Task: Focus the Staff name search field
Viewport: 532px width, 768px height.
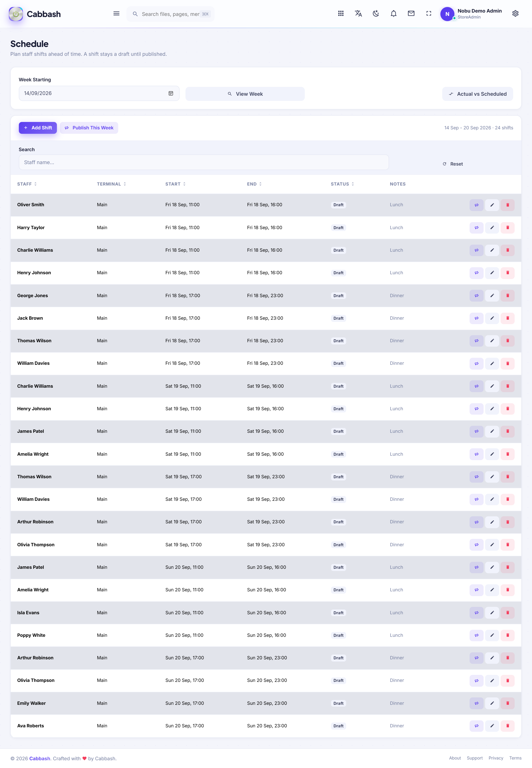Action: pyautogui.click(x=204, y=162)
